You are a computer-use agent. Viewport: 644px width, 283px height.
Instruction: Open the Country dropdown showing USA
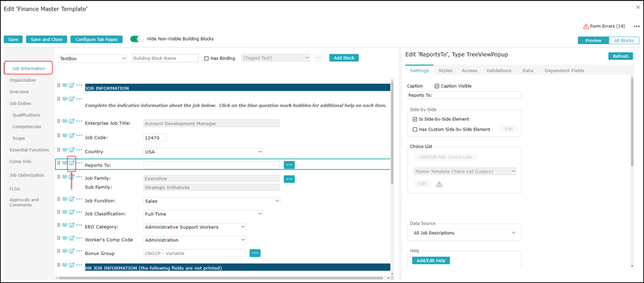point(203,152)
